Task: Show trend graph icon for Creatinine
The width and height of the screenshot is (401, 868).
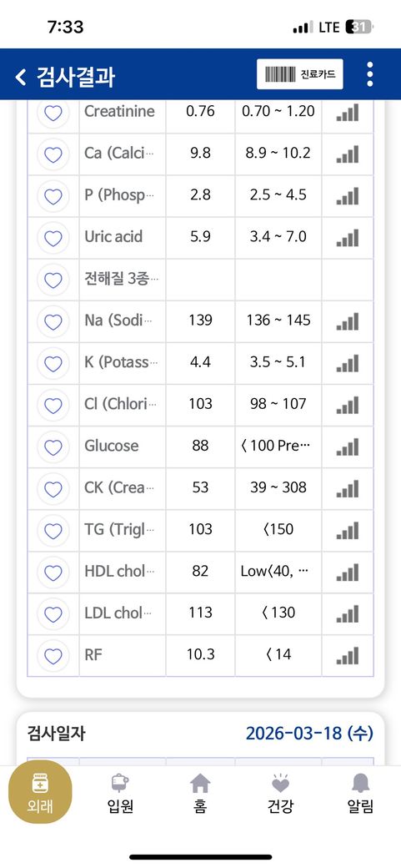Action: [x=348, y=113]
